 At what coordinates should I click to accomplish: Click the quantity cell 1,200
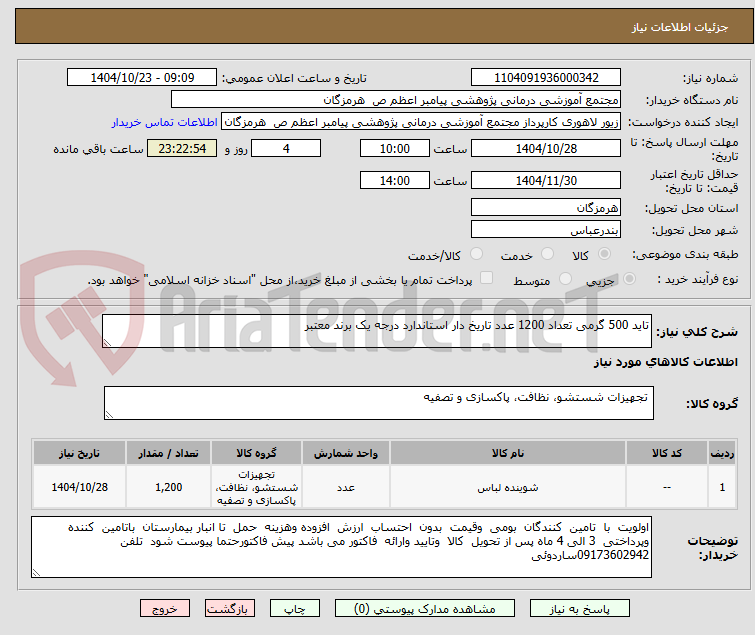click(x=169, y=487)
